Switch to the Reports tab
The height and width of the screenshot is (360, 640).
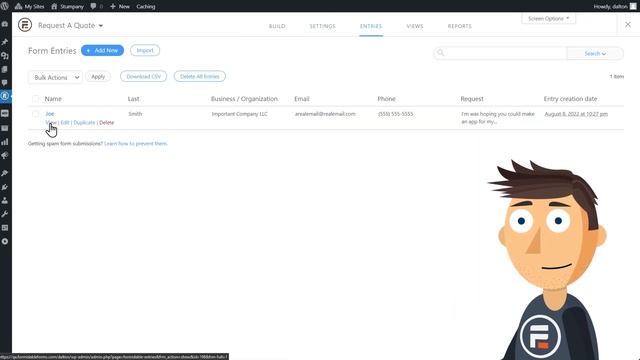460,26
